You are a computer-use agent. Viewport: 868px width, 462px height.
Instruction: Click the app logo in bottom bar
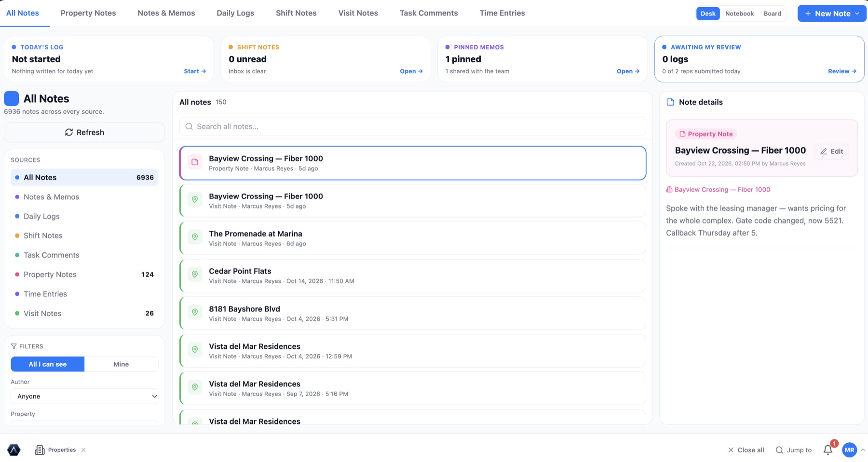tap(14, 450)
